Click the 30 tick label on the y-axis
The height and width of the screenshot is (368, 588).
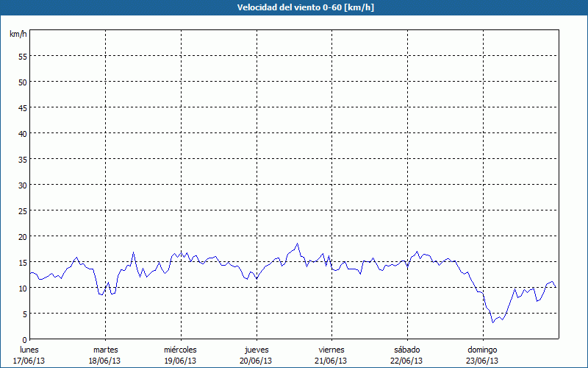click(22, 185)
